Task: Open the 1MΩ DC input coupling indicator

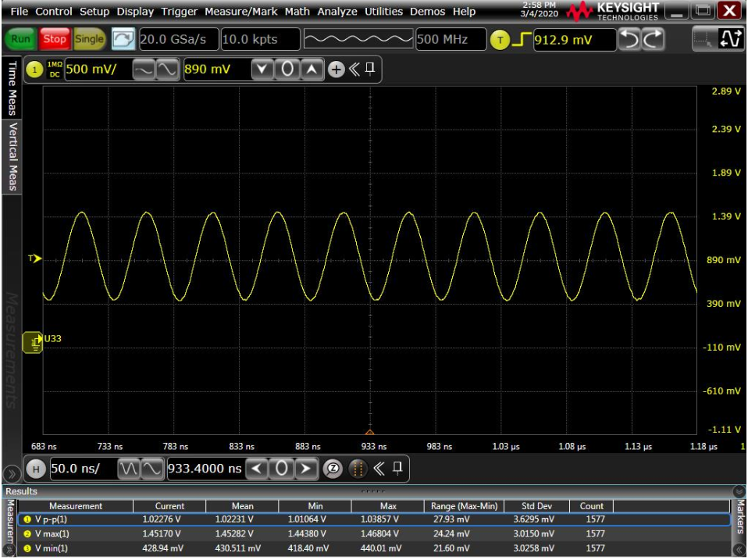Action: click(x=55, y=70)
